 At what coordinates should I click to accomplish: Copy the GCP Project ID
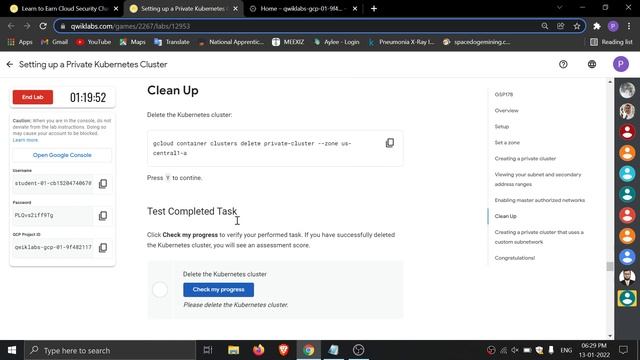(x=103, y=247)
